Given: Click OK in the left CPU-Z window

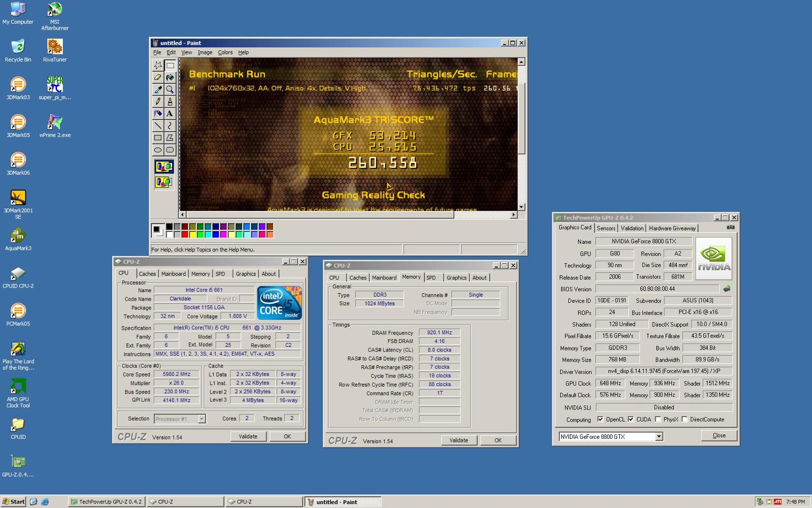Looking at the screenshot, I should 287,436.
